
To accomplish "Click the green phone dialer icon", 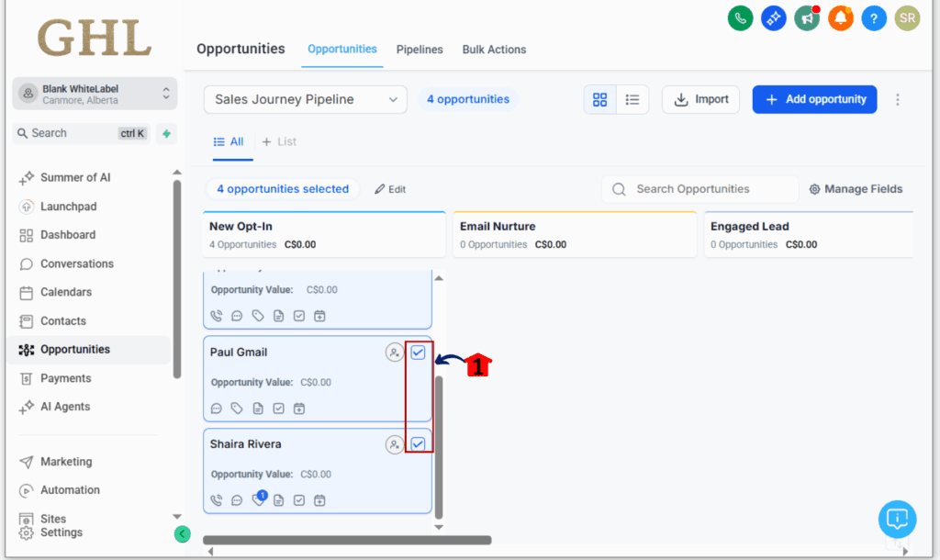I will (x=740, y=17).
